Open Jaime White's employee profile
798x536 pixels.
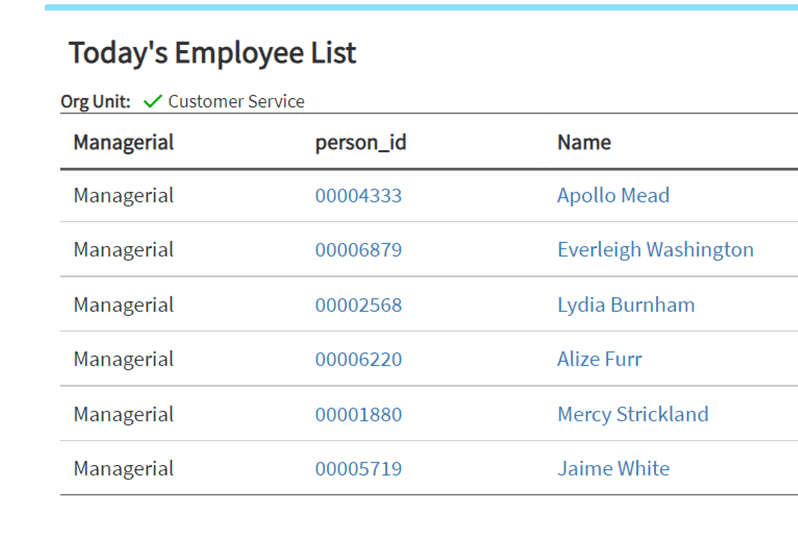(x=613, y=468)
